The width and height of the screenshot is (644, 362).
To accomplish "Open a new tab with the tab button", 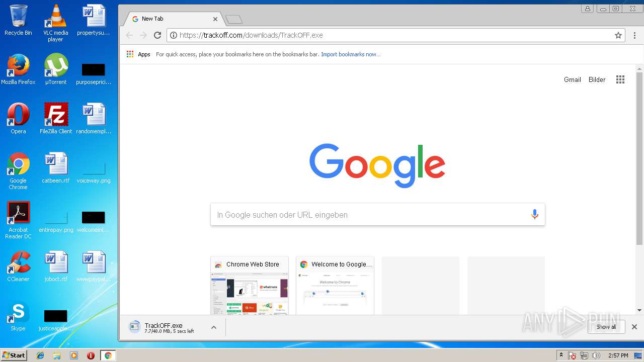I will pyautogui.click(x=234, y=20).
